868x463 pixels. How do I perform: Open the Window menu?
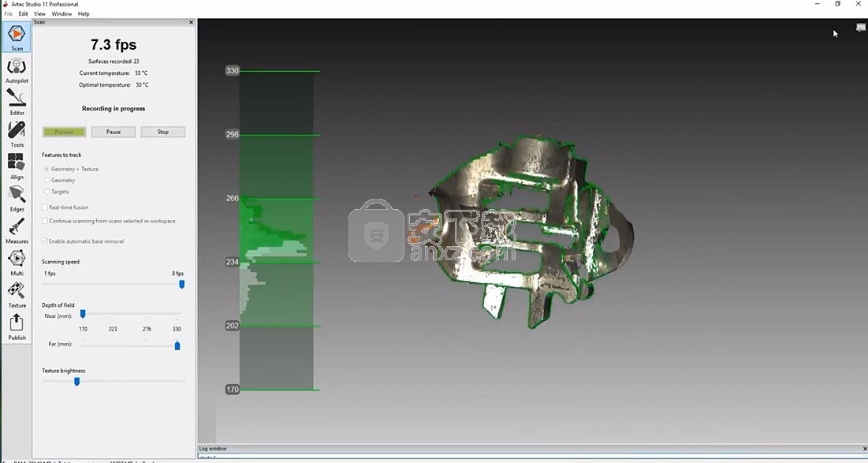pyautogui.click(x=61, y=14)
